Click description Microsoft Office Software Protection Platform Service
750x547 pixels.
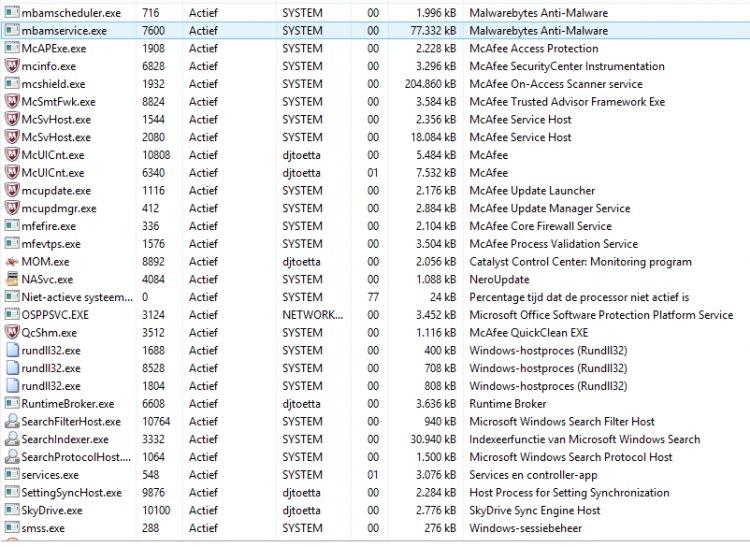[601, 315]
